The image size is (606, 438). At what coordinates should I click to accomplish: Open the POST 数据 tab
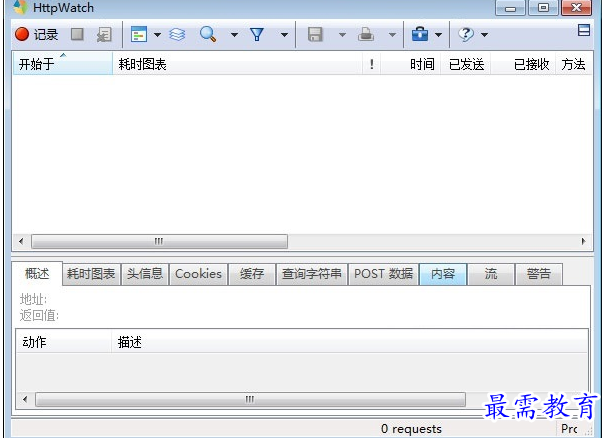pyautogui.click(x=383, y=274)
